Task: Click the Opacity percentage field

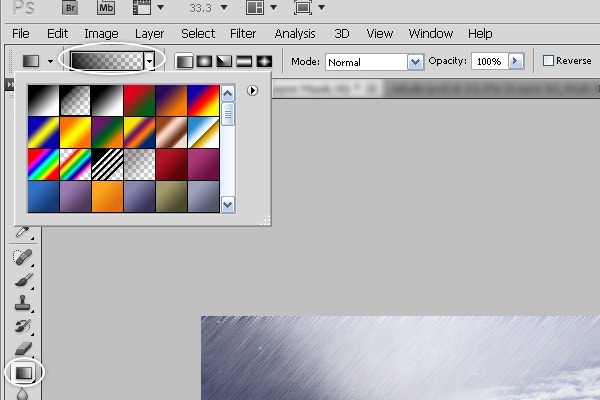Action: click(489, 62)
